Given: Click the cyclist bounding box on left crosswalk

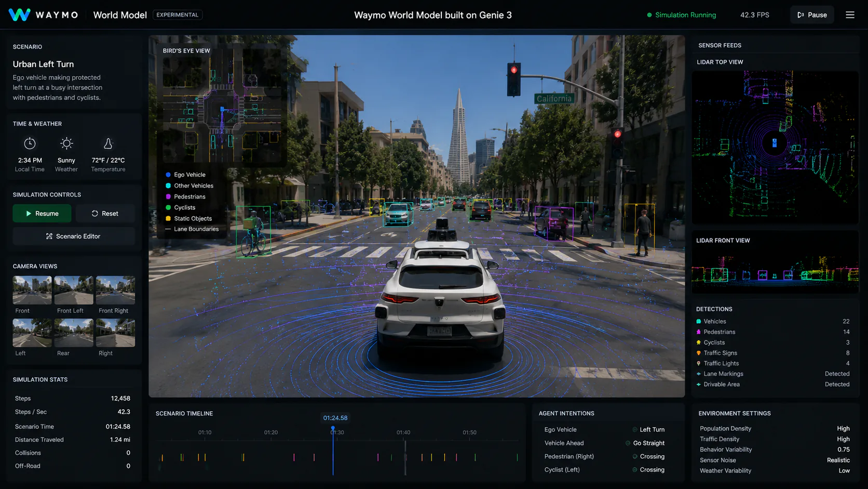Looking at the screenshot, I should (253, 232).
